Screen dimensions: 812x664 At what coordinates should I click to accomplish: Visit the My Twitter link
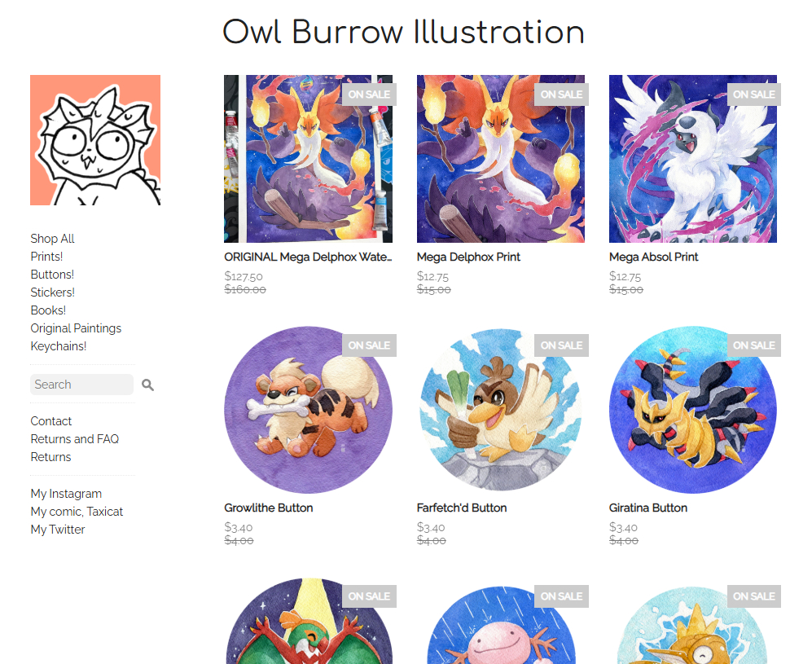click(58, 530)
